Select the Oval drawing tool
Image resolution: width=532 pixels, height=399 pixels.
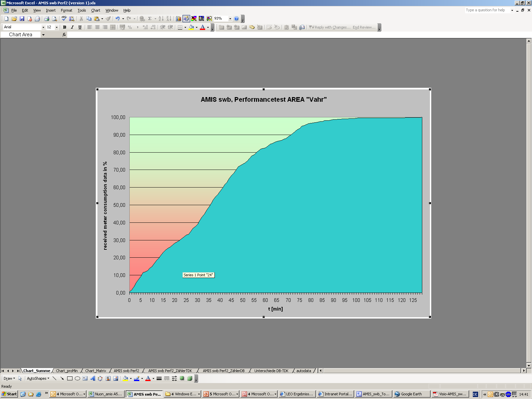pos(77,378)
